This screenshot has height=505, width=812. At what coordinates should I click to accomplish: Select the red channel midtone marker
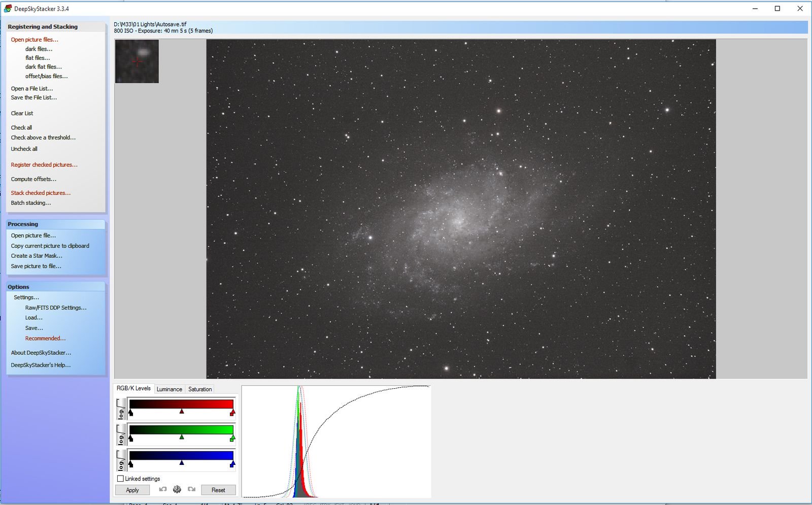(182, 411)
